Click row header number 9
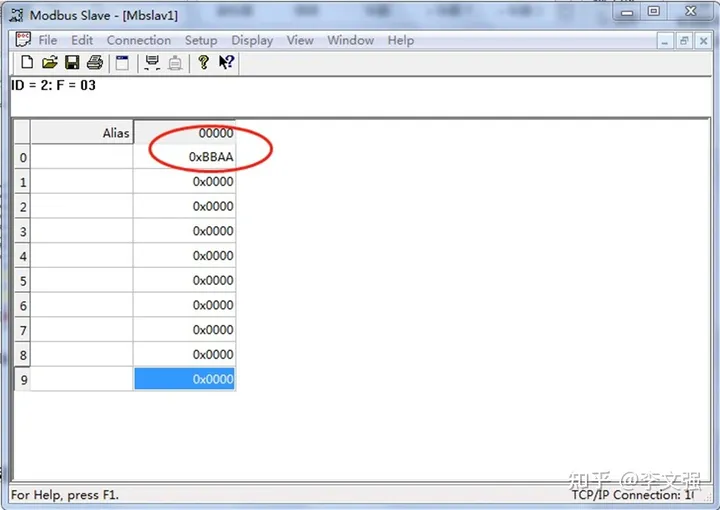720x510 pixels. coord(22,380)
